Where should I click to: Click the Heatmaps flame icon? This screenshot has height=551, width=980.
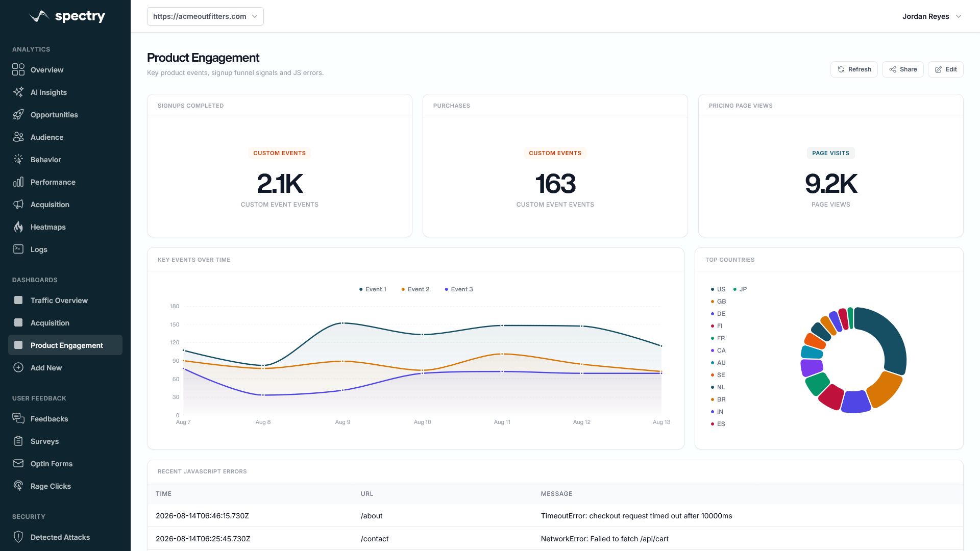pyautogui.click(x=18, y=227)
